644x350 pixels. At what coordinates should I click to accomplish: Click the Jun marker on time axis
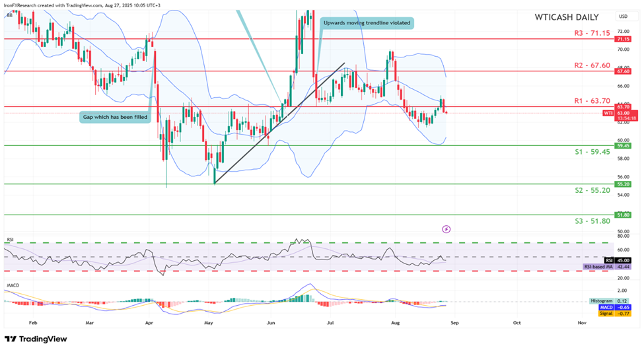271,324
